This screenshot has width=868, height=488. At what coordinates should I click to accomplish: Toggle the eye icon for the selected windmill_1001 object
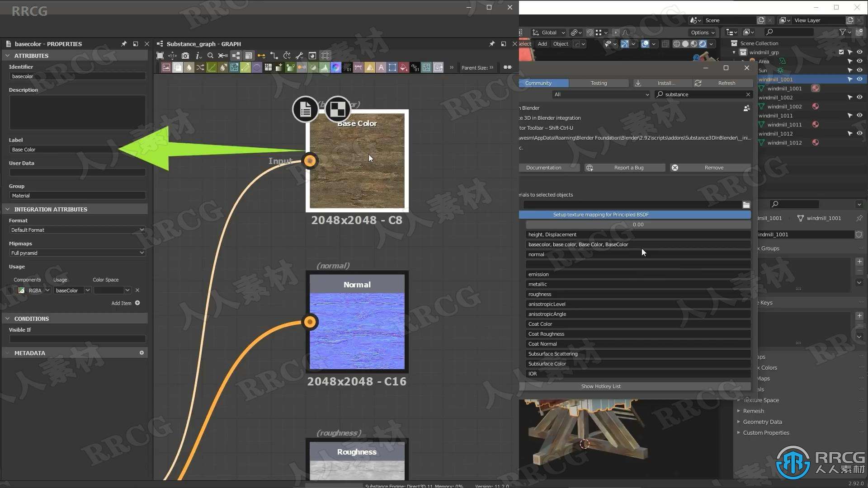point(859,79)
